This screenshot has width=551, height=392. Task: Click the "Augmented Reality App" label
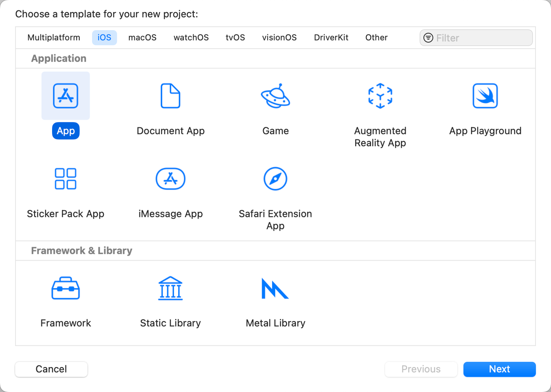click(380, 137)
